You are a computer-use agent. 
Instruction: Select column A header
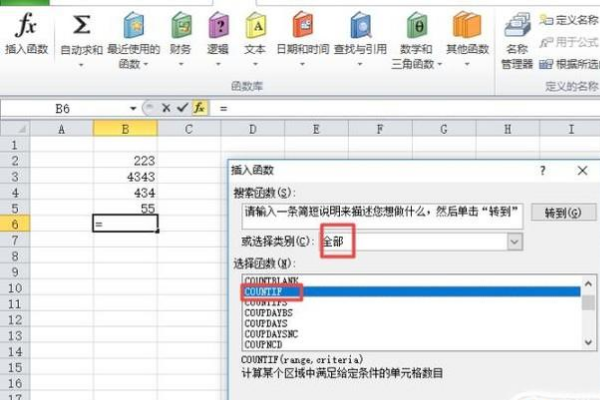pyautogui.click(x=62, y=129)
